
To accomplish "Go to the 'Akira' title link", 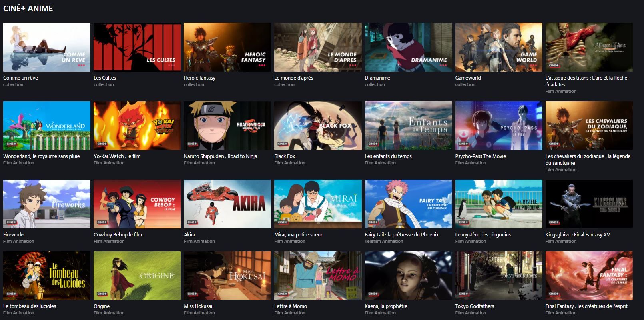I will click(189, 234).
